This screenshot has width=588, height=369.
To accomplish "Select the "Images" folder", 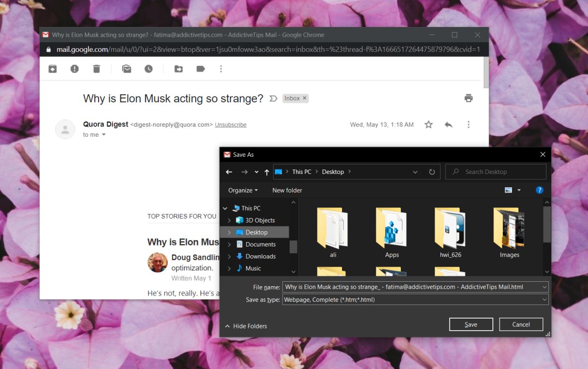I will (510, 233).
